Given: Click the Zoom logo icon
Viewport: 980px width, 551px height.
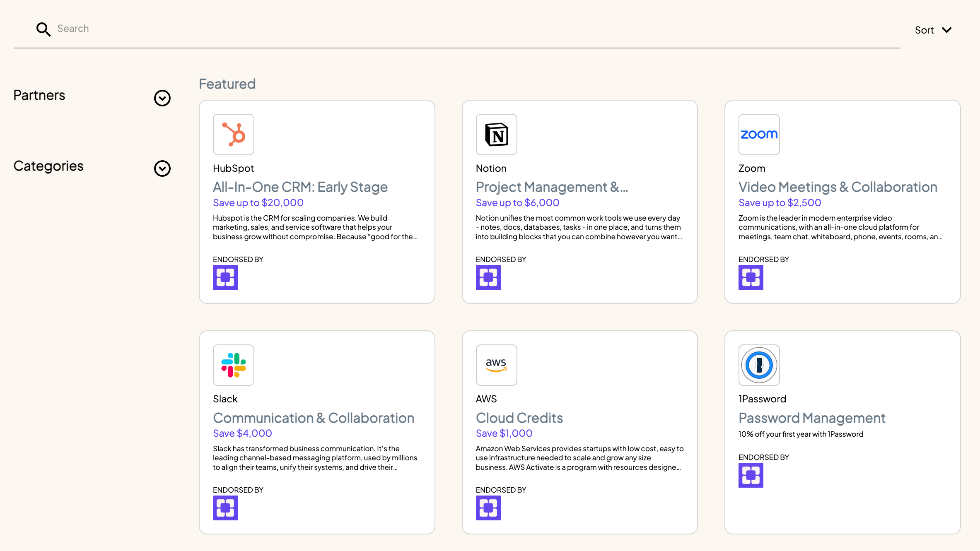Looking at the screenshot, I should click(759, 135).
